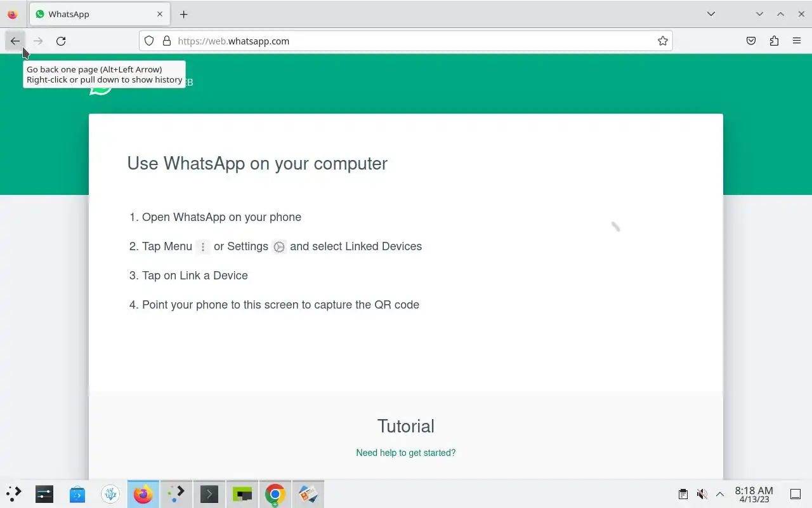Viewport: 812px width, 508px height.
Task: Open the tracking protection shield icon
Action: tap(149, 41)
